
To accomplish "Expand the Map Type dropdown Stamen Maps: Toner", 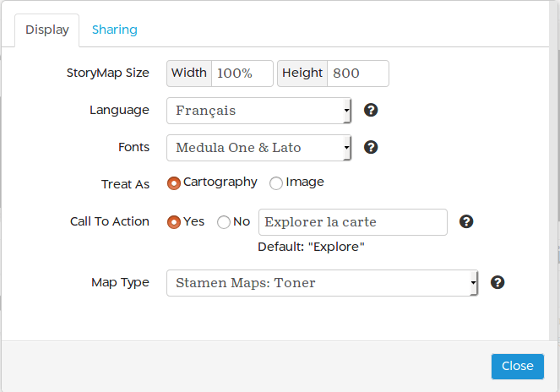I will tap(322, 283).
